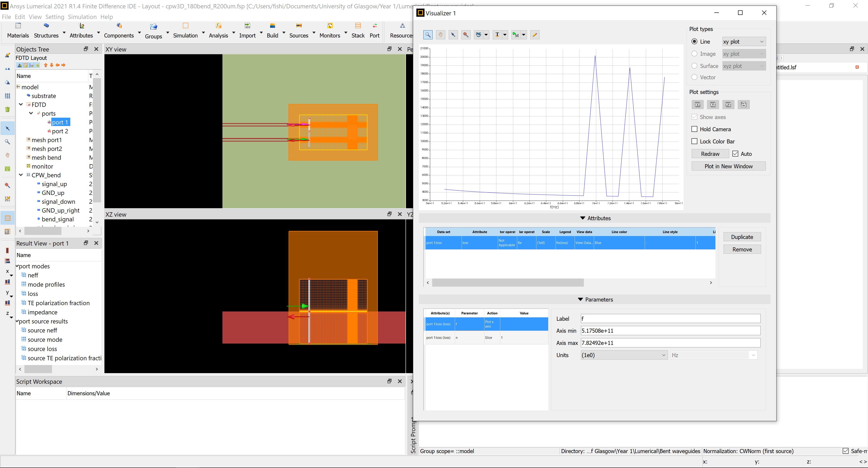Open the Edit menu
868x468 pixels.
point(20,17)
